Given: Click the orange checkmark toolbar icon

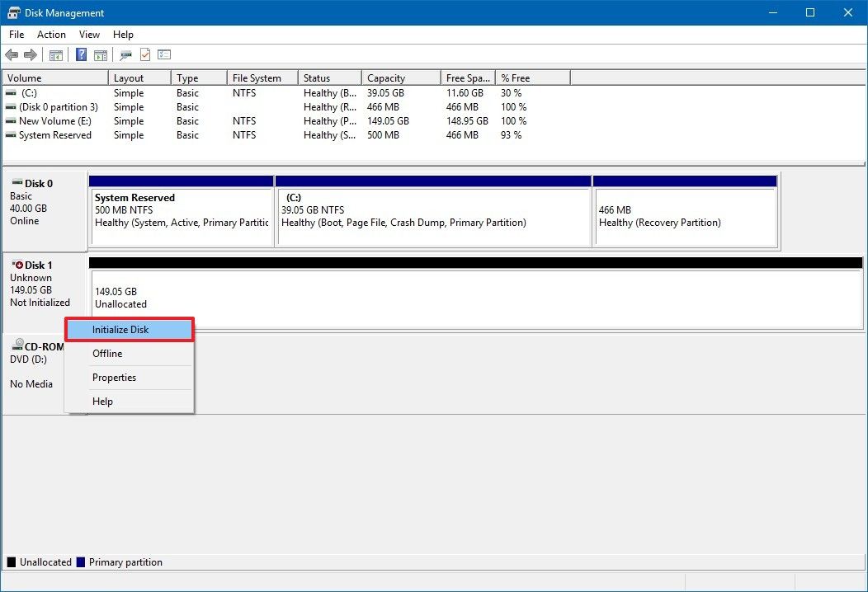Looking at the screenshot, I should [144, 54].
